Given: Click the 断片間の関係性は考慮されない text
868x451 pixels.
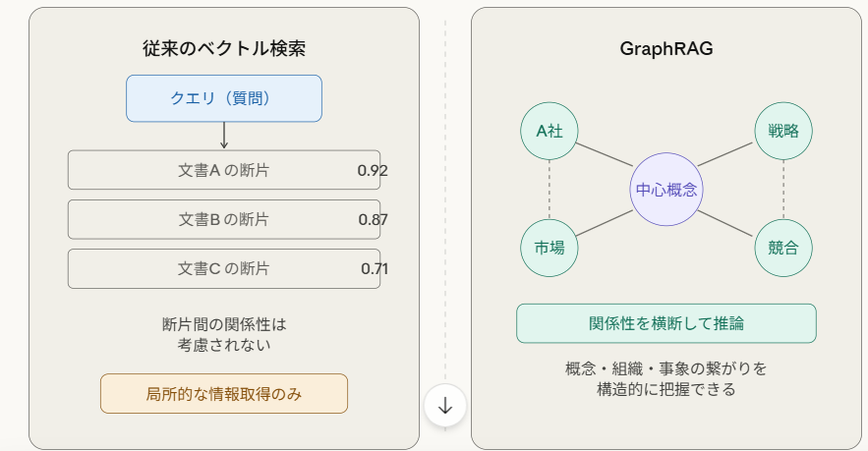Looking at the screenshot, I should [224, 333].
